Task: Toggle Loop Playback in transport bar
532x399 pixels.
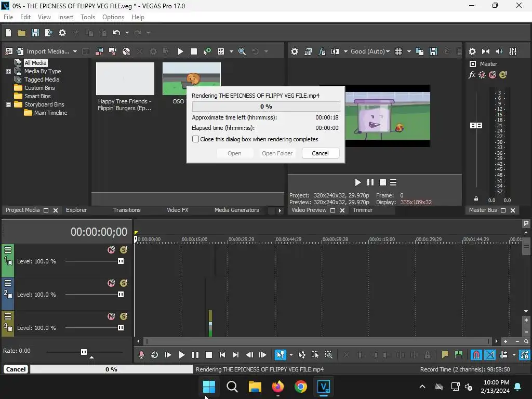Action: pyautogui.click(x=154, y=355)
